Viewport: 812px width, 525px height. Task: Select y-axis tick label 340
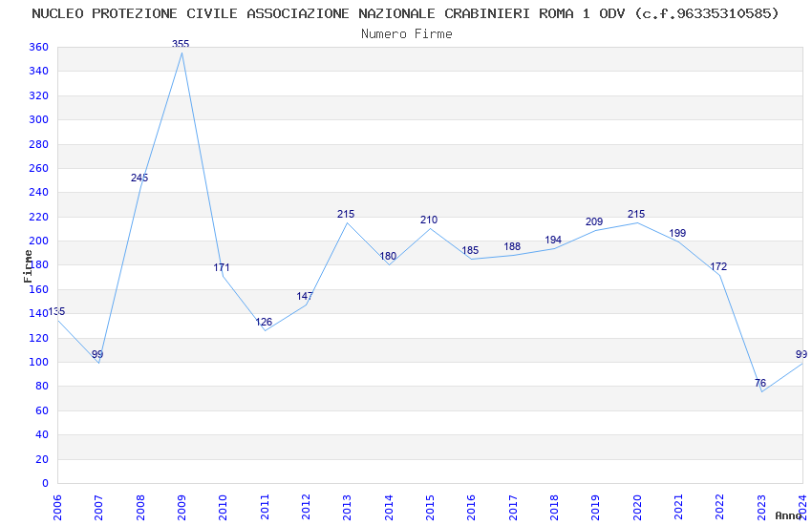click(x=39, y=71)
